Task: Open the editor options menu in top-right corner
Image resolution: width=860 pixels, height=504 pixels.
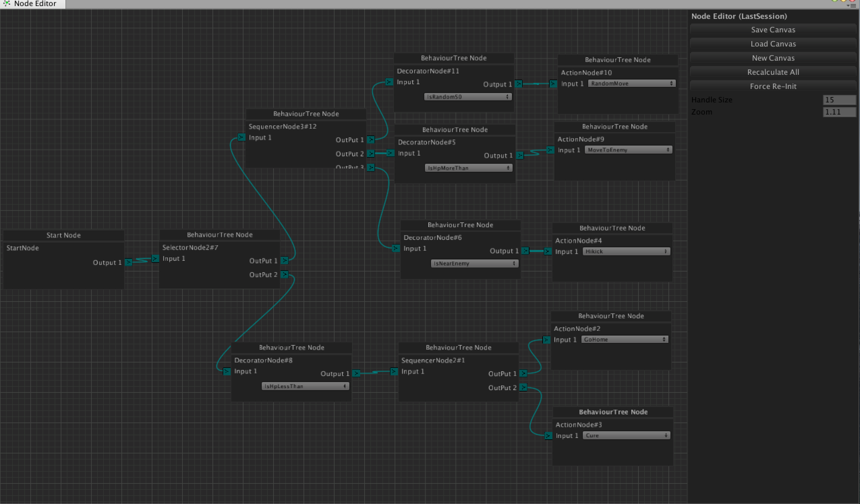Action: point(854,5)
